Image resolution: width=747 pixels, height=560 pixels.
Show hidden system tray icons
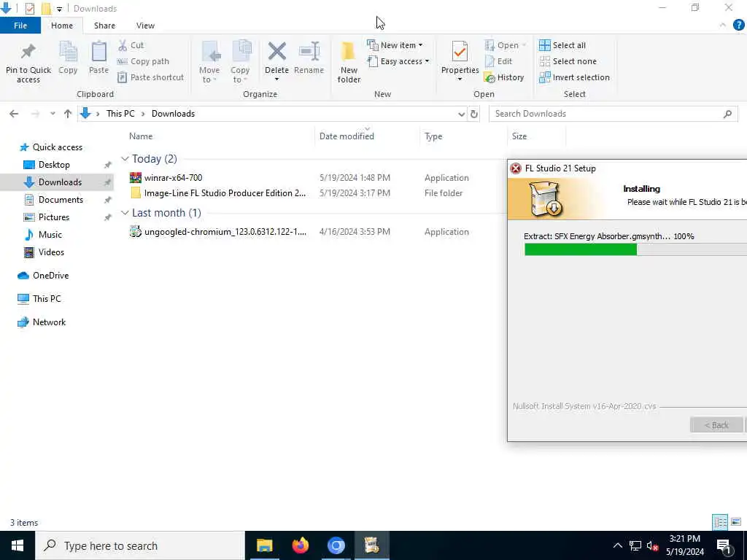click(617, 545)
